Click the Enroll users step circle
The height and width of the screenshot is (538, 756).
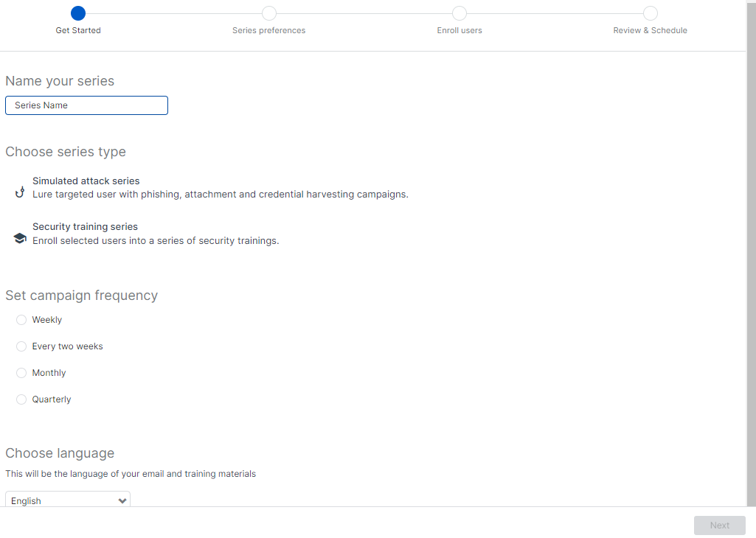pyautogui.click(x=460, y=13)
